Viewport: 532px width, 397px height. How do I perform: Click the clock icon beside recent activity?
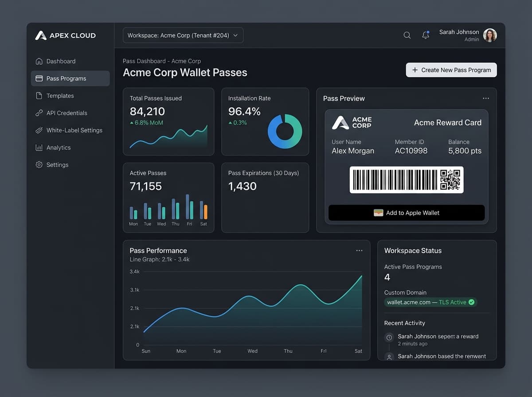pos(389,337)
